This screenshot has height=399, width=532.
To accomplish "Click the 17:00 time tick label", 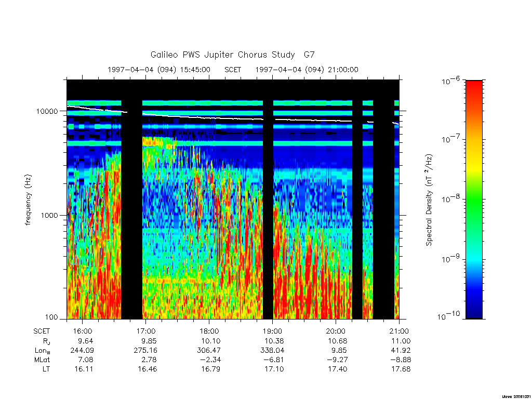I will coord(146,331).
